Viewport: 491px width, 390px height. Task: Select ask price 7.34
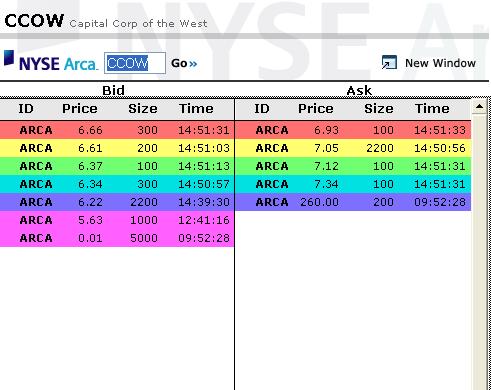coord(326,184)
